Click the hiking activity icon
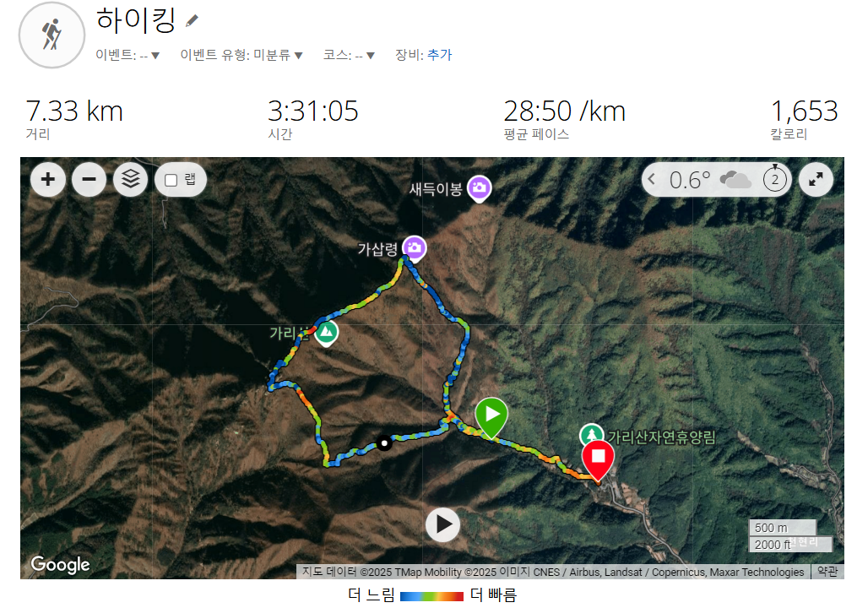Image resolution: width=868 pixels, height=608 pixels. click(52, 35)
